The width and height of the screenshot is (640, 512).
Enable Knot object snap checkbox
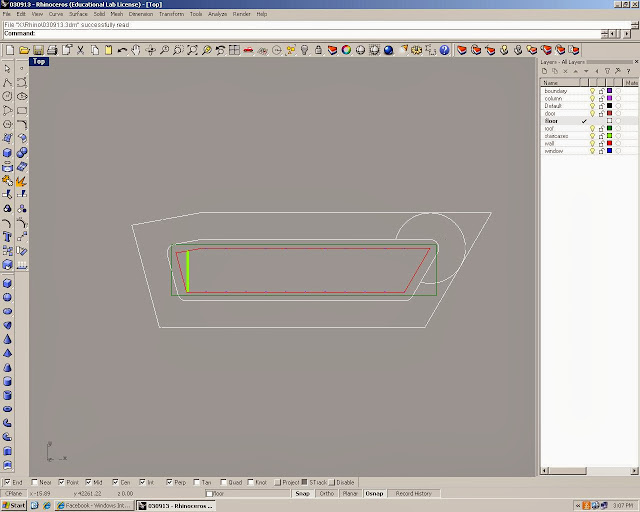coord(250,482)
